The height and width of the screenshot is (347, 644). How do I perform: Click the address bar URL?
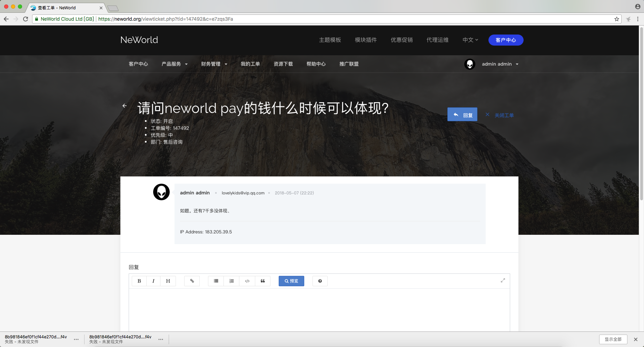pyautogui.click(x=166, y=19)
